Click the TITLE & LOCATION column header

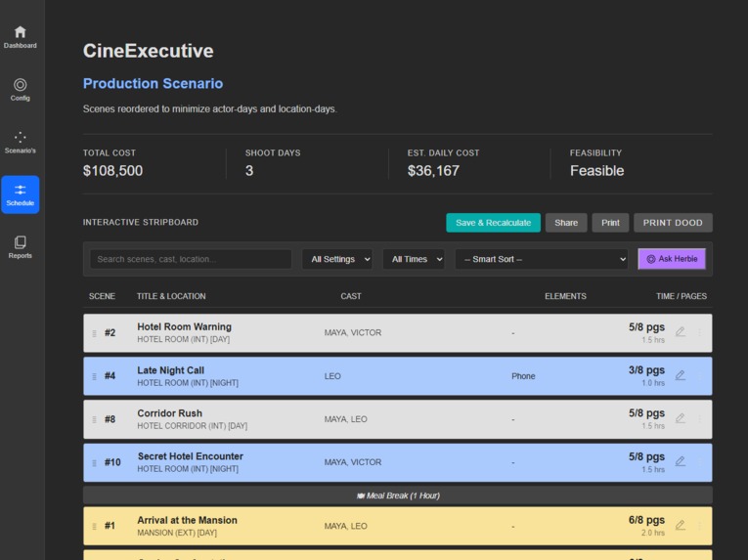[171, 296]
